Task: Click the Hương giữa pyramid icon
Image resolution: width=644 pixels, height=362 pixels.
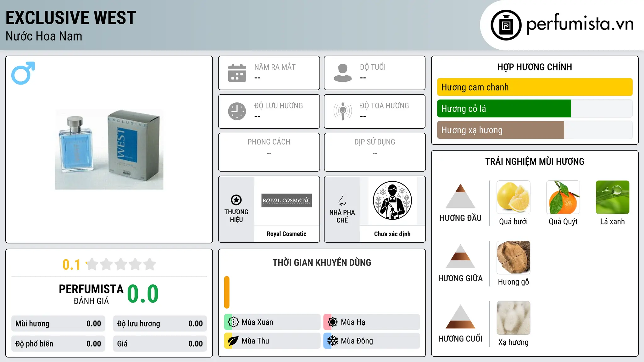Action: tap(460, 256)
